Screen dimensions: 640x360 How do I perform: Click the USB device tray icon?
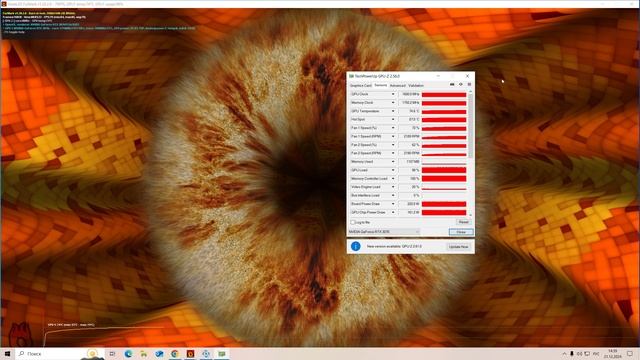click(x=572, y=353)
